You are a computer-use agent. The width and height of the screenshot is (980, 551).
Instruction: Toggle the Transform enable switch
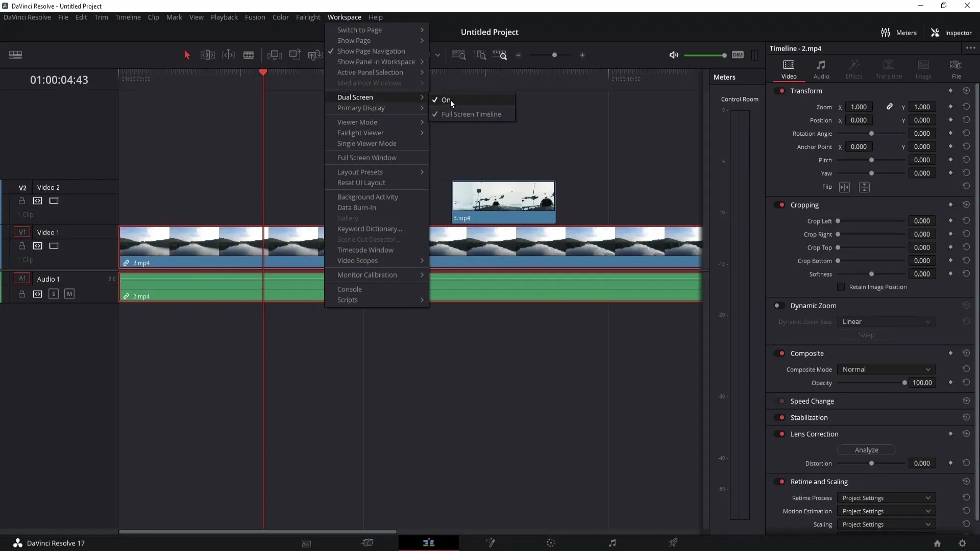point(779,91)
